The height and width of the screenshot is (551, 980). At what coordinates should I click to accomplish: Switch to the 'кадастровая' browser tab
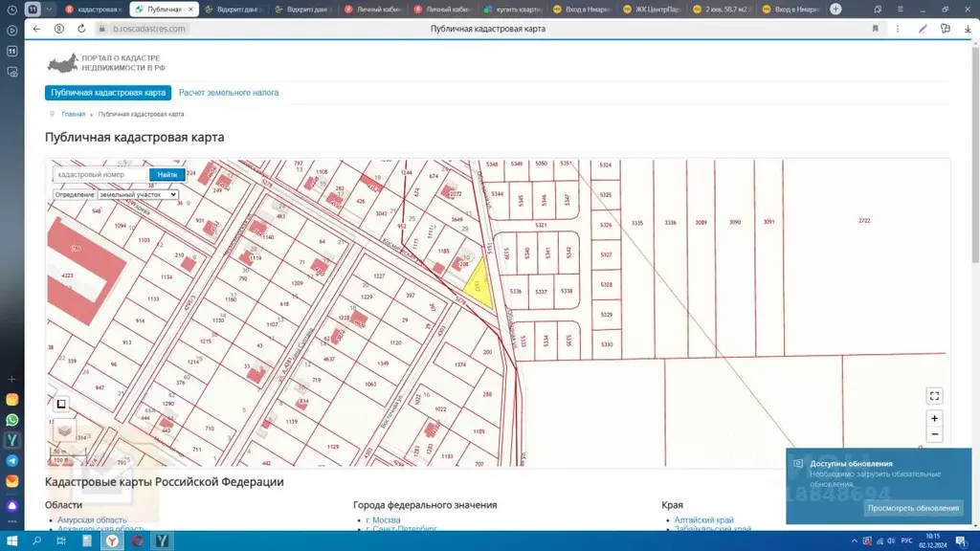pyautogui.click(x=95, y=10)
